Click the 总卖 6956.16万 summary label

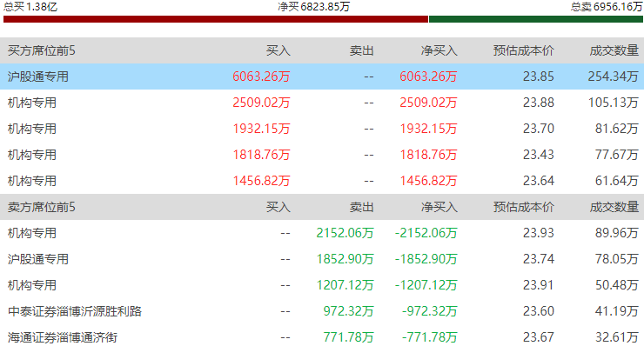click(x=607, y=7)
